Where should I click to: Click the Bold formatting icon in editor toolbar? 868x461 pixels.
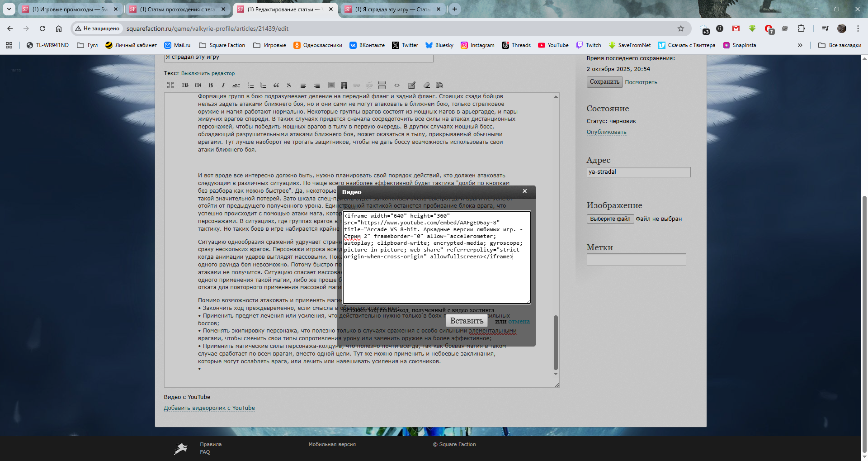tap(211, 85)
